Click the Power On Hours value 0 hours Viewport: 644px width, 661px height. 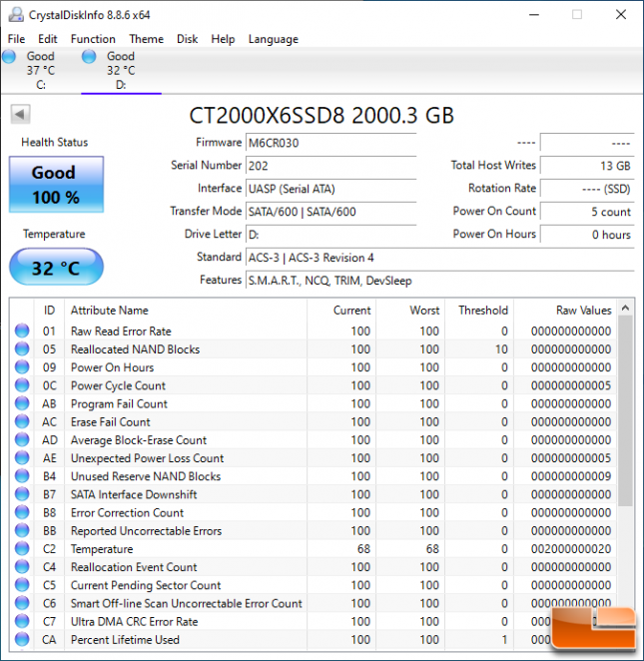[x=587, y=235]
